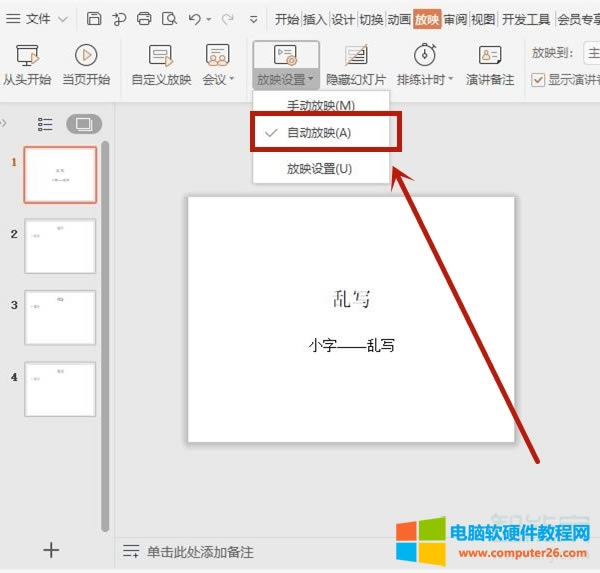This screenshot has width=600, height=573.
Task: Click 放映设置(U) in dropdown menu
Action: pyautogui.click(x=319, y=169)
